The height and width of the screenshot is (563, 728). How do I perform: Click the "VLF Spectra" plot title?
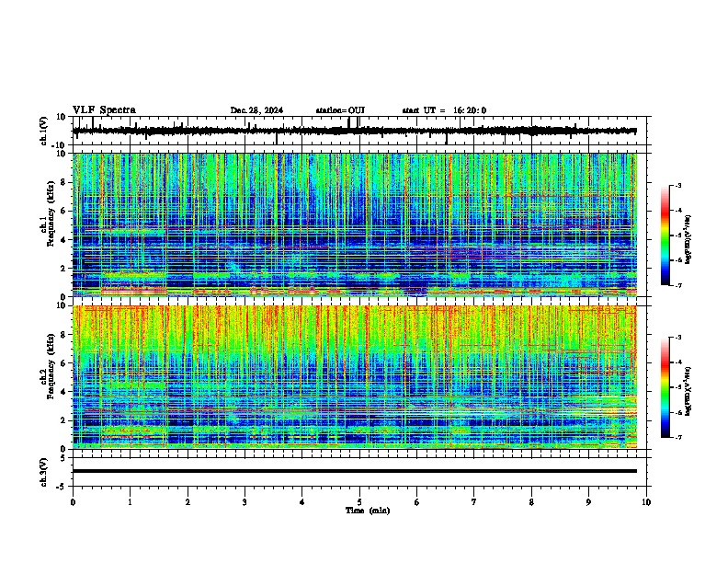click(x=104, y=110)
